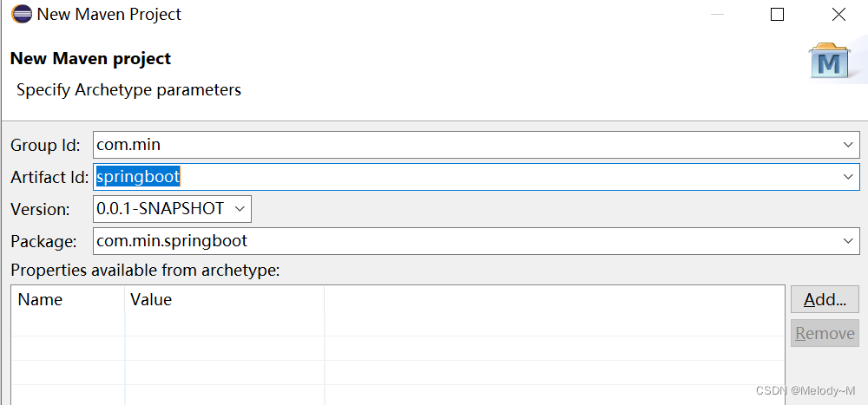Click the Artifact Id field with springboot
This screenshot has width=868, height=405.
tap(476, 177)
